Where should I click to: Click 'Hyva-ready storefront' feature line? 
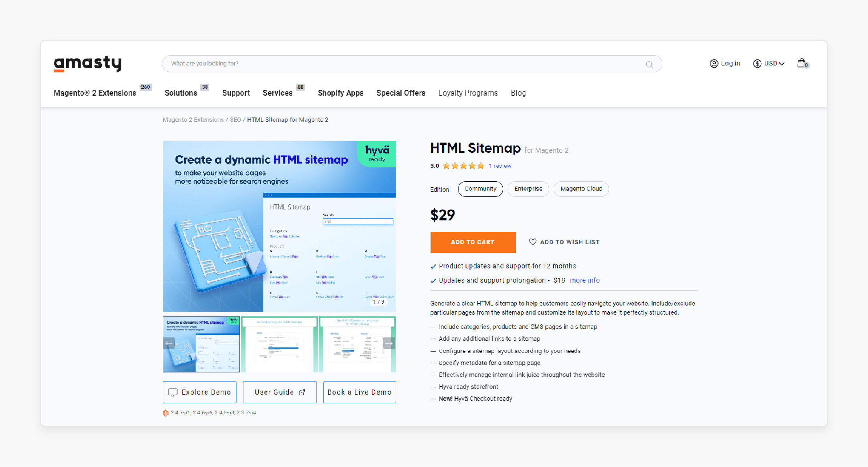click(x=468, y=387)
